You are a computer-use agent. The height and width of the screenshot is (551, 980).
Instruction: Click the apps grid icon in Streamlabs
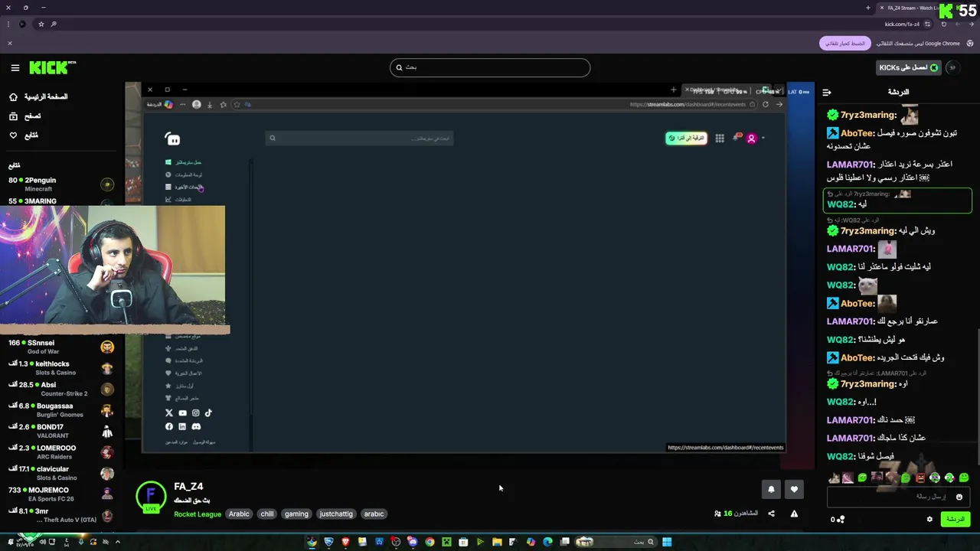coord(720,138)
